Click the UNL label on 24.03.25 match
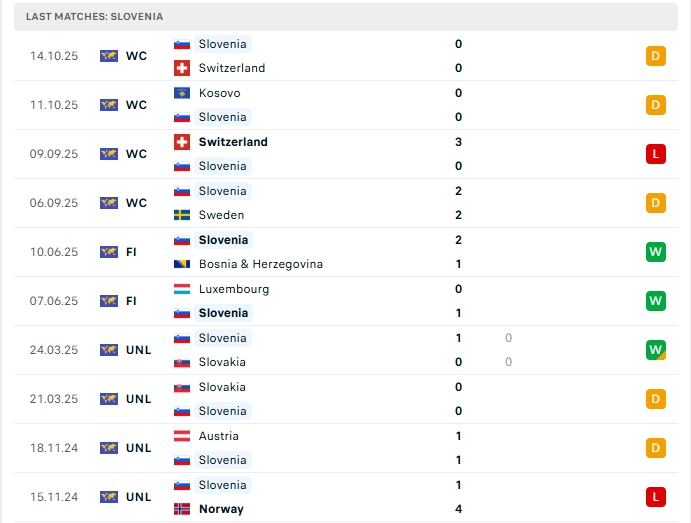 click(x=138, y=350)
